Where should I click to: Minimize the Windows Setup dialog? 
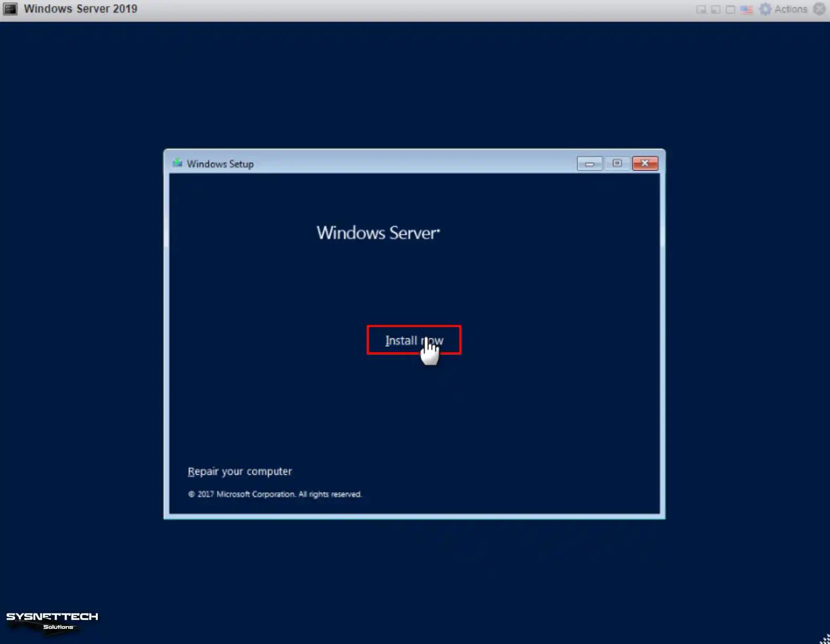click(590, 163)
